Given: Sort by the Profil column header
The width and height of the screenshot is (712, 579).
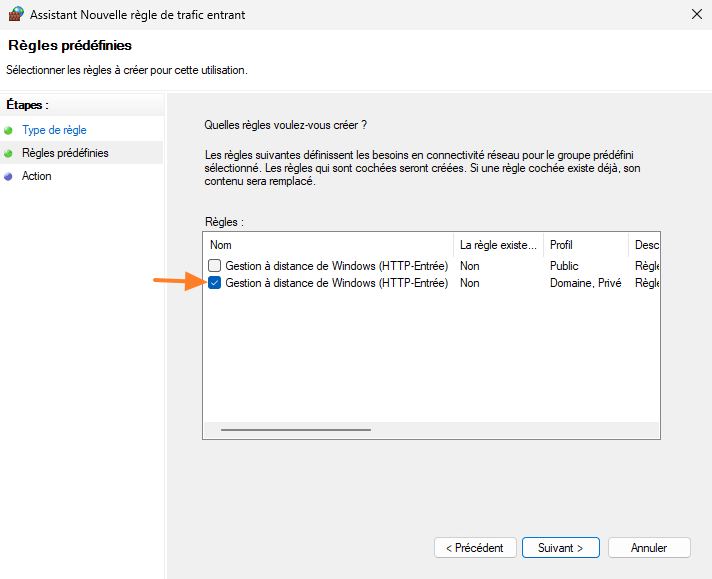Looking at the screenshot, I should pyautogui.click(x=585, y=245).
